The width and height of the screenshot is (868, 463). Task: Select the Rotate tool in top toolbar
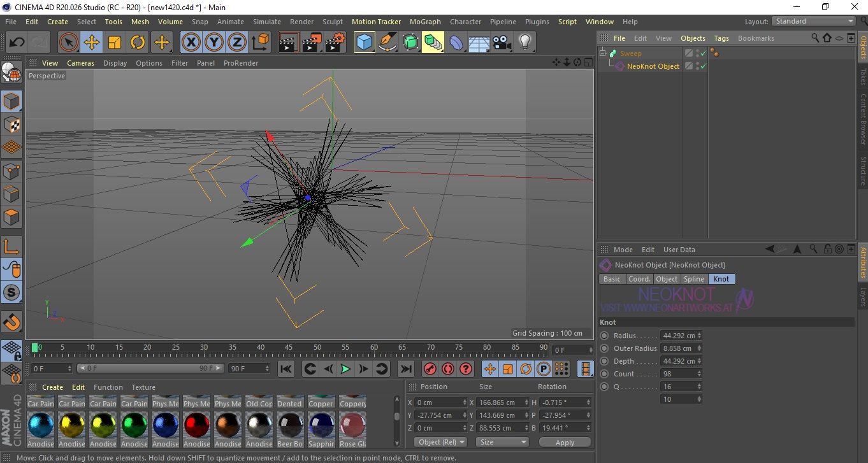coord(138,43)
